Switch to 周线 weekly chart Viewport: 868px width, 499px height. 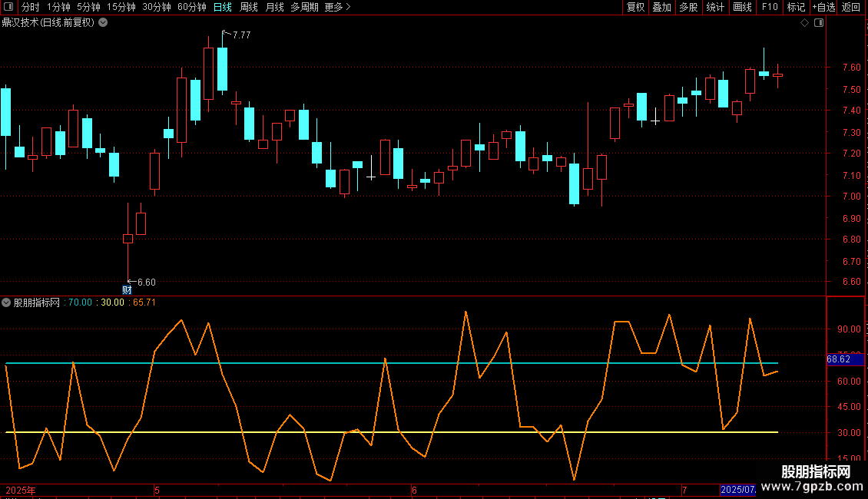249,7
